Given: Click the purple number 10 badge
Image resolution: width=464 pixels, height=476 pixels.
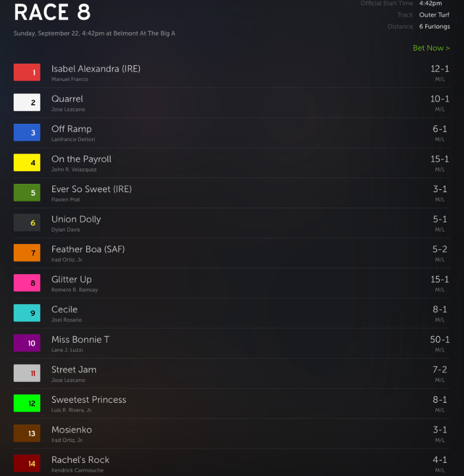Looking at the screenshot, I should (x=27, y=343).
